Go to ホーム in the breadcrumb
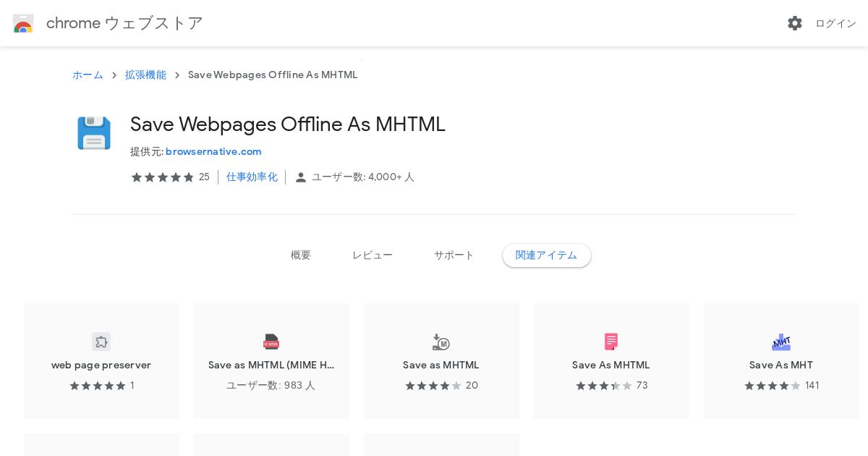 [88, 75]
